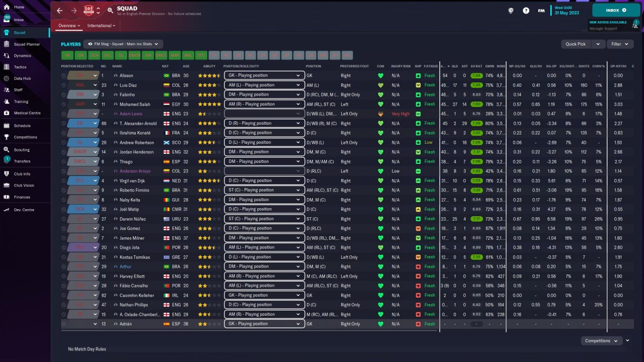Open the Dynamics section
The height and width of the screenshot is (362, 644).
click(x=22, y=56)
